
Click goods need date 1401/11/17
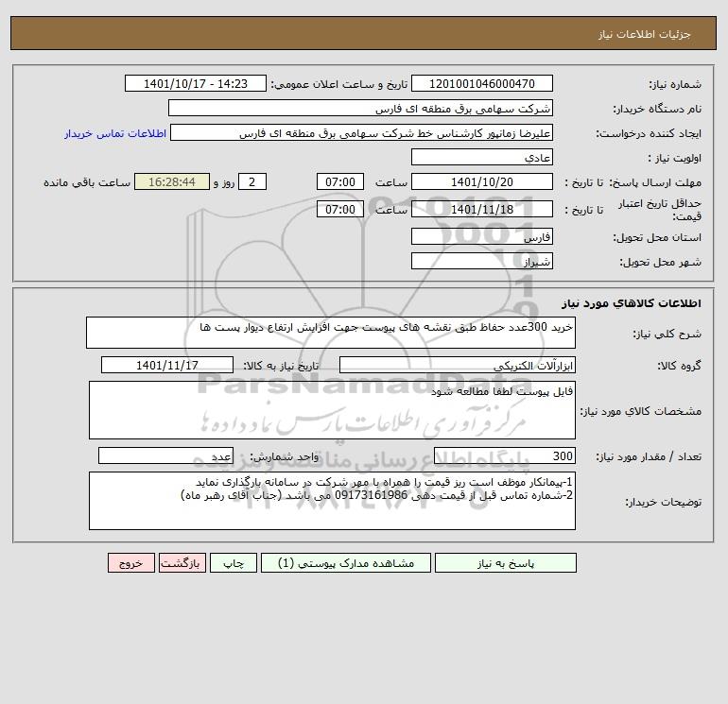click(x=167, y=365)
